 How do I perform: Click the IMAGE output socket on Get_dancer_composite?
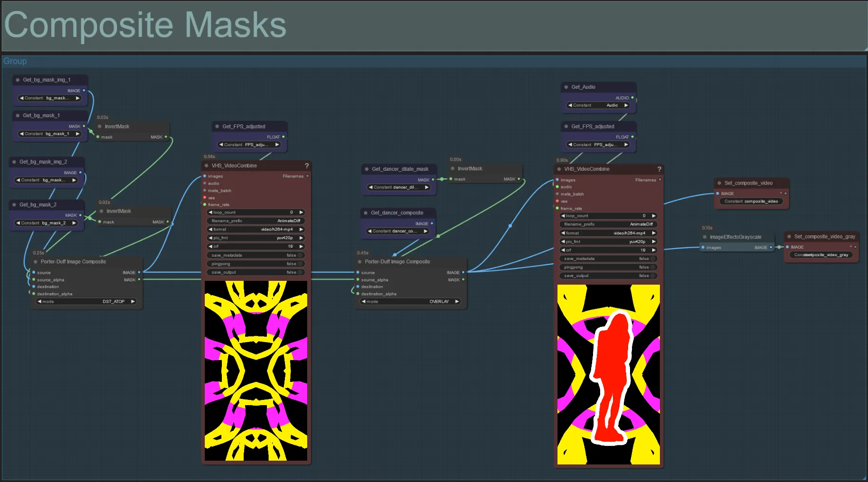432,223
